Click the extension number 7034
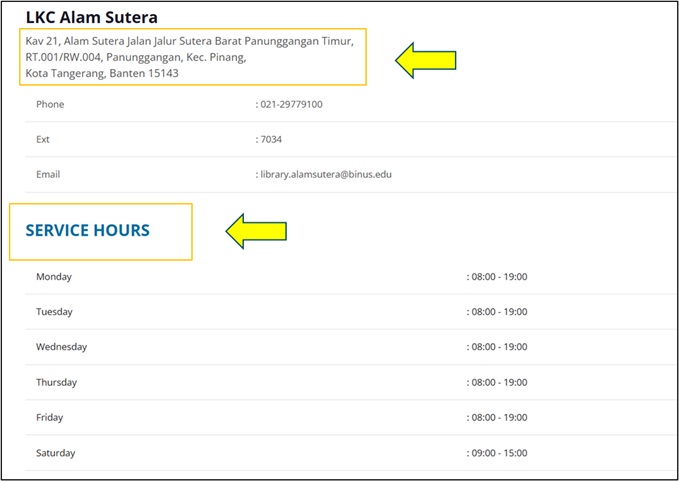Screen dimensions: 679x481 pyautogui.click(x=271, y=139)
